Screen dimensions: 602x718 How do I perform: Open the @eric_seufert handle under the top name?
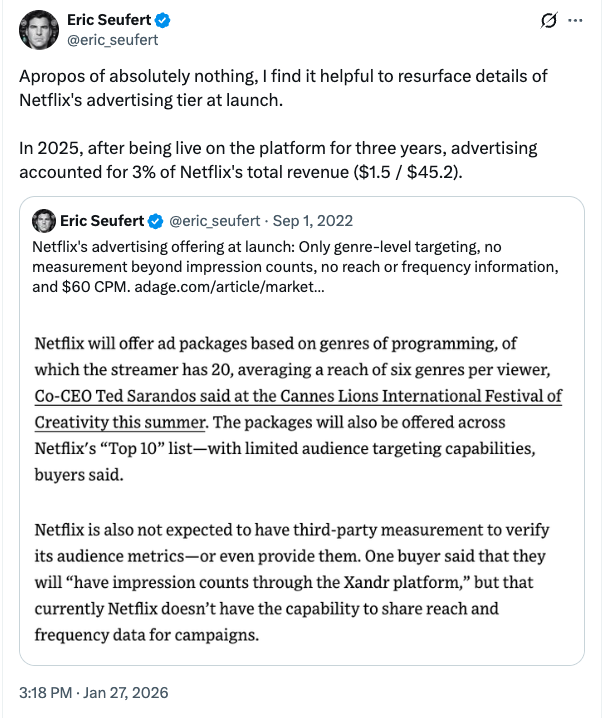click(x=112, y=40)
